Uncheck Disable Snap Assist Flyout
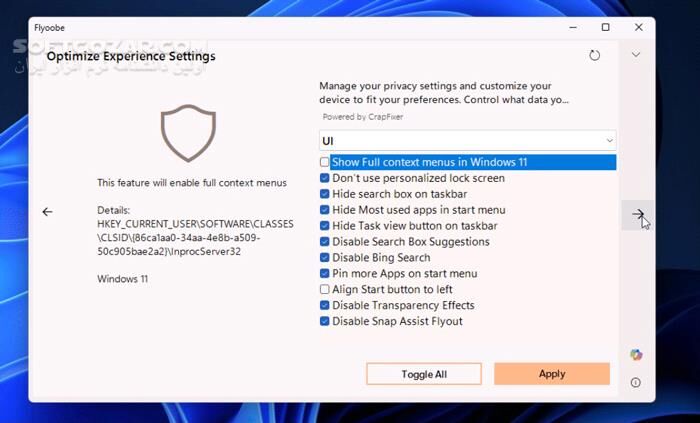 tap(324, 322)
